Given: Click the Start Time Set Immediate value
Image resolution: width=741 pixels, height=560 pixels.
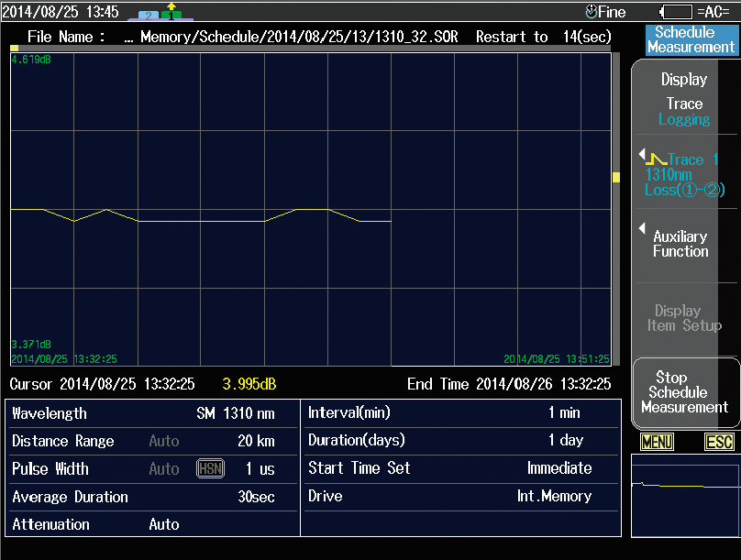Looking at the screenshot, I should pyautogui.click(x=559, y=468).
